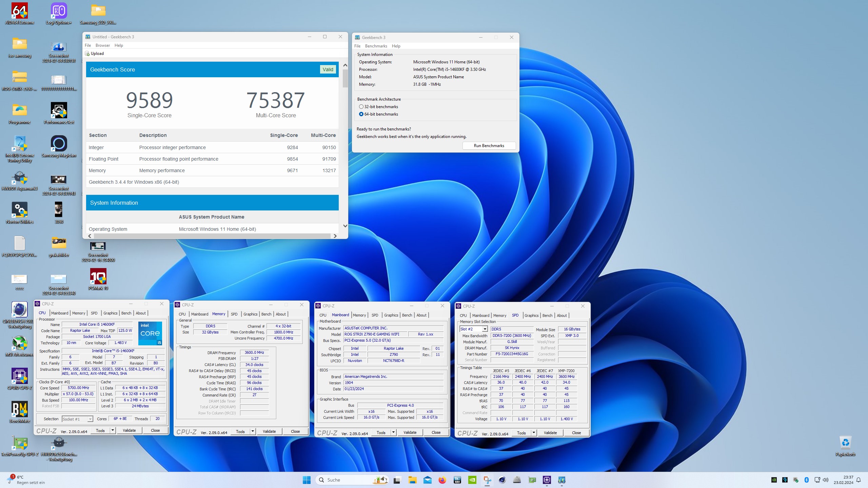Switch to SPD tab in CPU-Z Memory window
Image resolution: width=868 pixels, height=488 pixels.
point(234,314)
